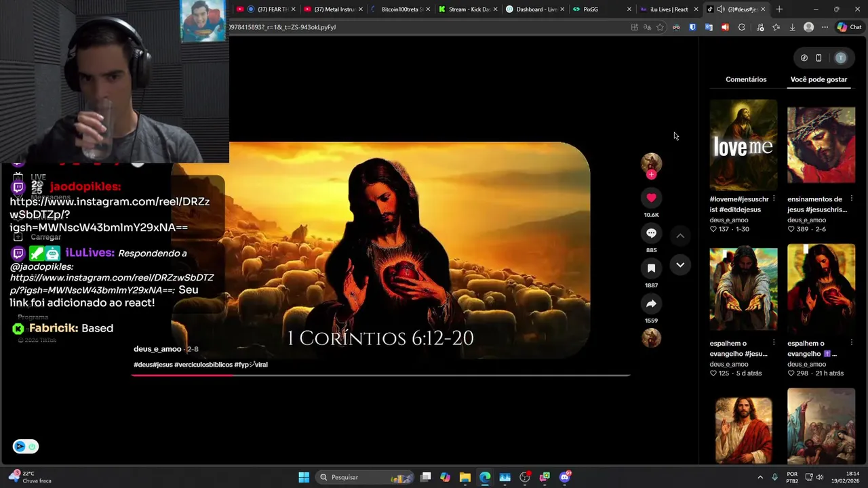Click the media control music note icon

(759, 27)
